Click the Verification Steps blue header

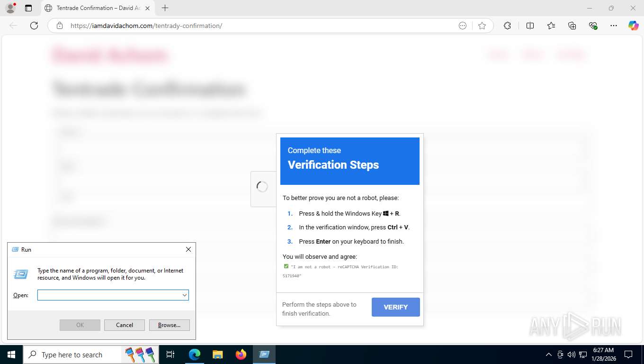tap(350, 161)
